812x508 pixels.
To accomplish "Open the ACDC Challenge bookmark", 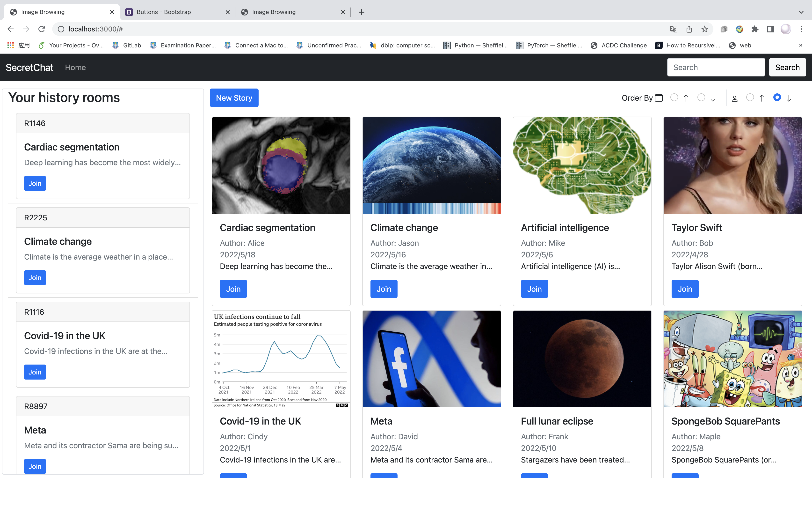I will click(618, 45).
